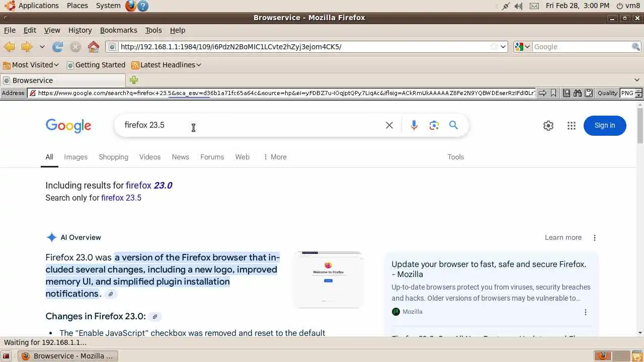The image size is (644, 362).
Task: Open the AI Overview three-dot menu
Action: click(x=595, y=238)
